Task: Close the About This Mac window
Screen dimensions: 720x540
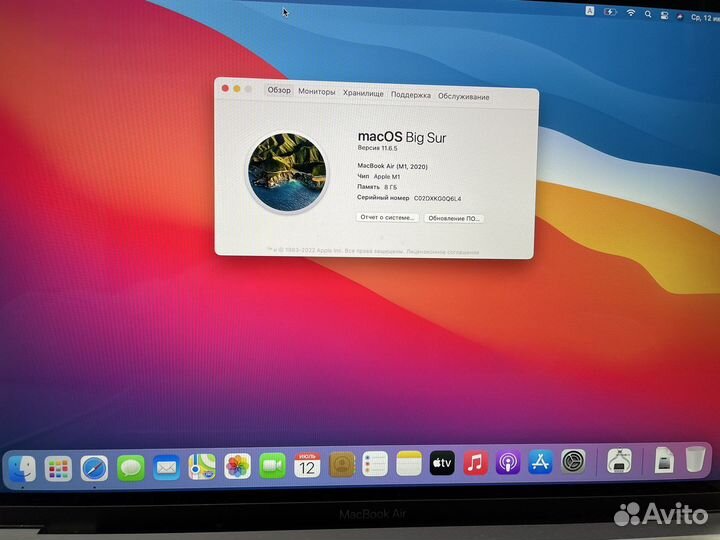Action: click(x=225, y=88)
